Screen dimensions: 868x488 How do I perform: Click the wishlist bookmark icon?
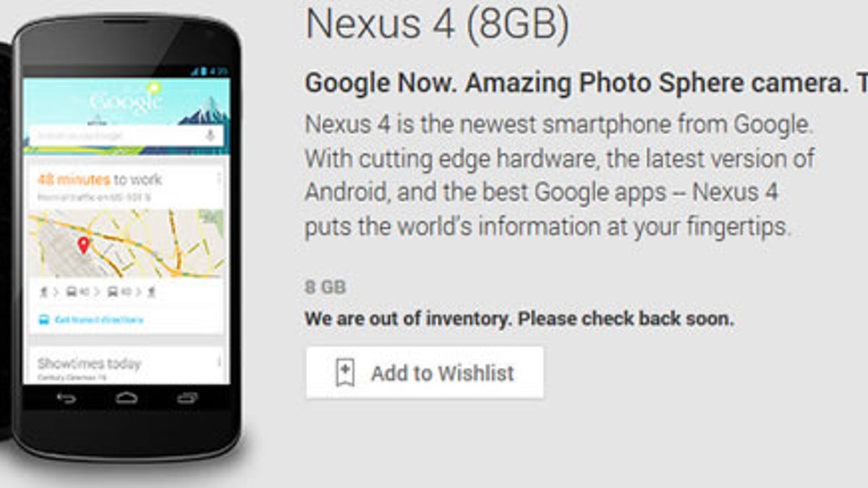[x=344, y=371]
